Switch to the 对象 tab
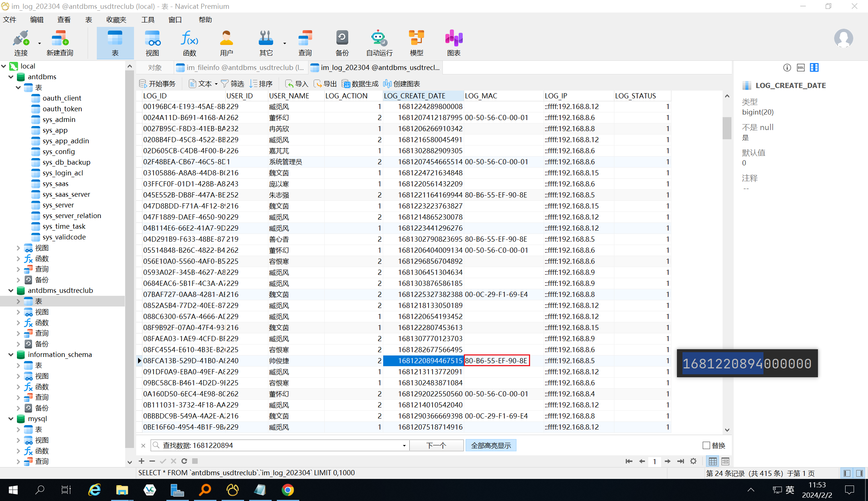Viewport: 868px width, 501px height. (x=155, y=67)
